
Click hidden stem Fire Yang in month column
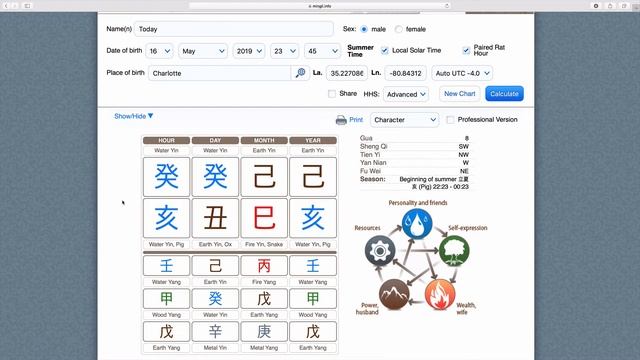tap(264, 266)
